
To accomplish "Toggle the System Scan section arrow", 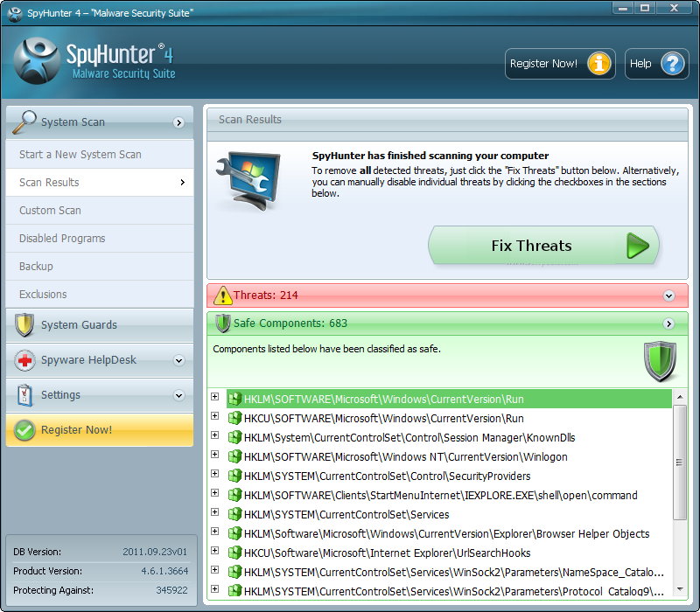I will [x=178, y=122].
